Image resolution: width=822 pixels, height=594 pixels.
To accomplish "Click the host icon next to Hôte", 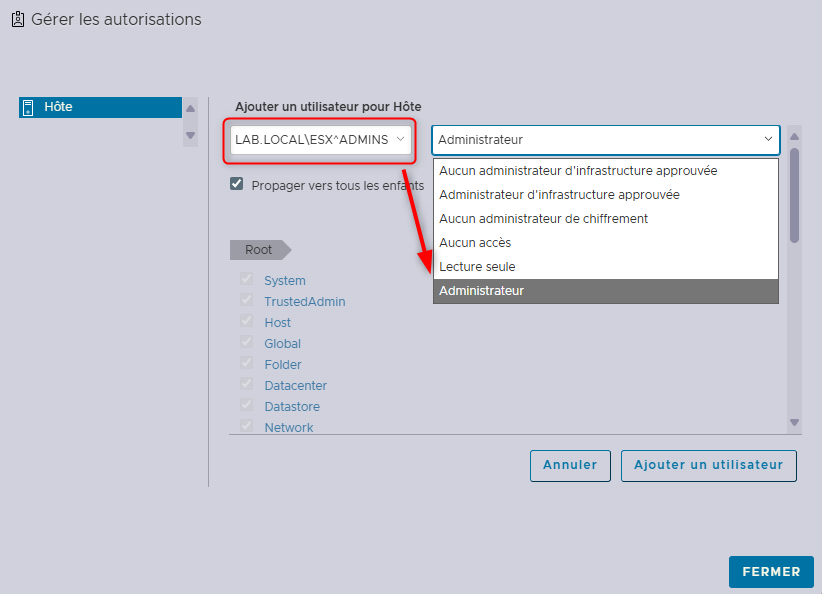I will click(x=27, y=107).
